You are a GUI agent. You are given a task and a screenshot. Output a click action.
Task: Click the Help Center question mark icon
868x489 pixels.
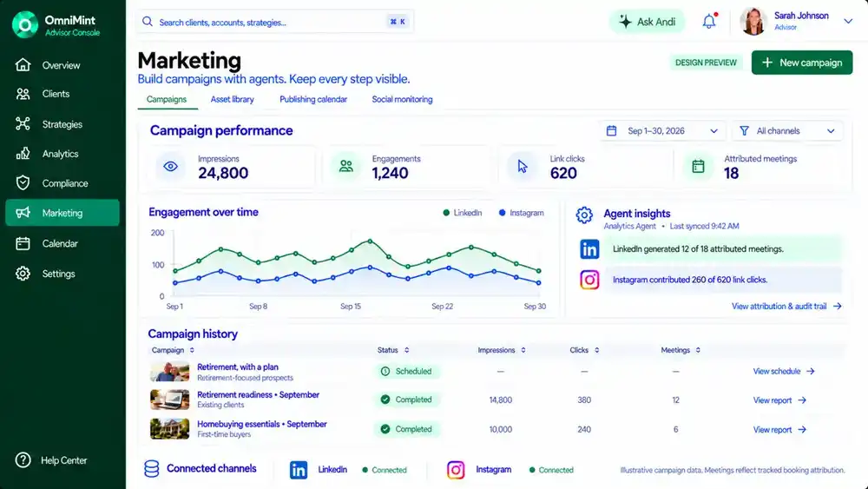(x=23, y=460)
